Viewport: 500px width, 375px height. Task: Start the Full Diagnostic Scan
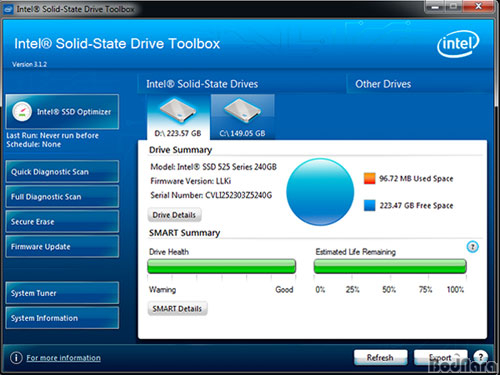62,197
